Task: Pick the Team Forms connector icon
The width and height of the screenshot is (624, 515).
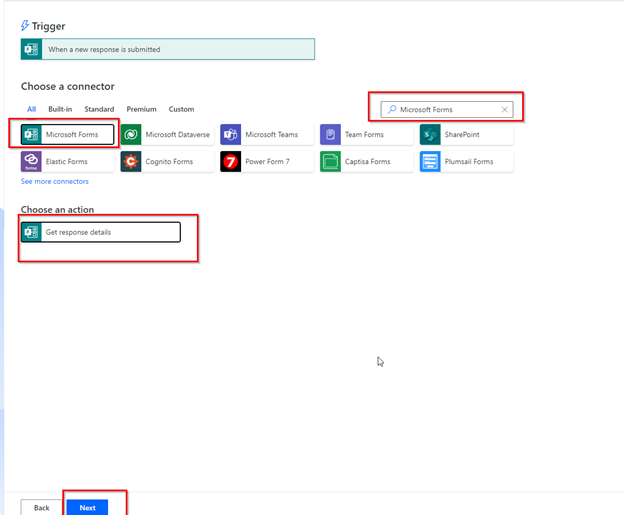Action: click(330, 135)
